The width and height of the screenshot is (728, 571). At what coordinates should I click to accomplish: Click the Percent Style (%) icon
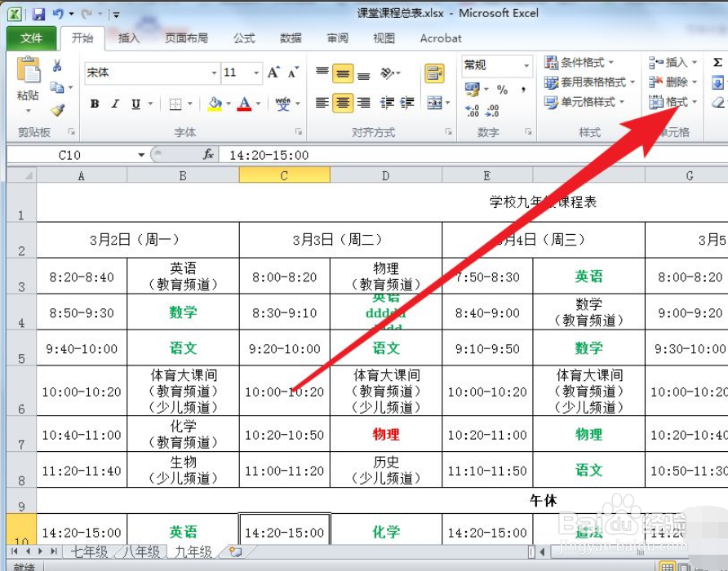(502, 89)
